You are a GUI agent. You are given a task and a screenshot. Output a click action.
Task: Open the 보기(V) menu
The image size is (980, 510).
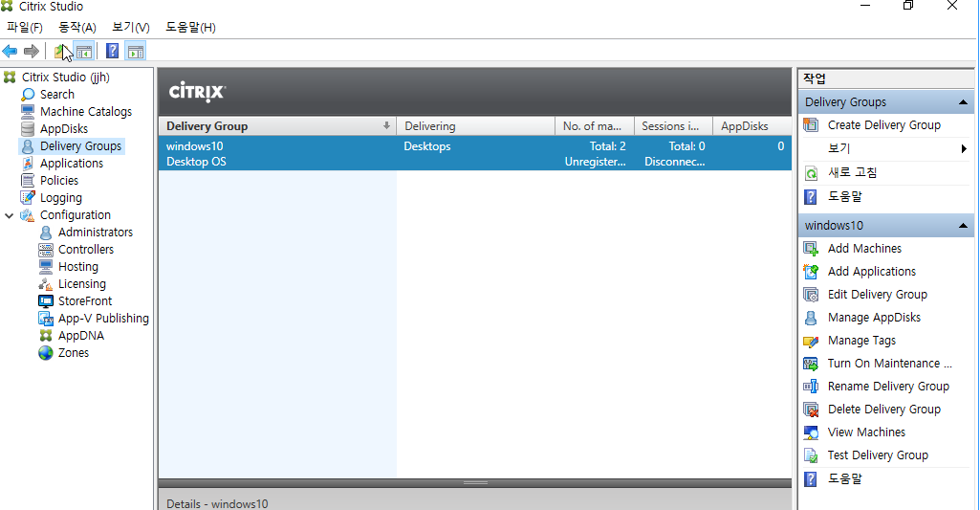[x=131, y=28]
